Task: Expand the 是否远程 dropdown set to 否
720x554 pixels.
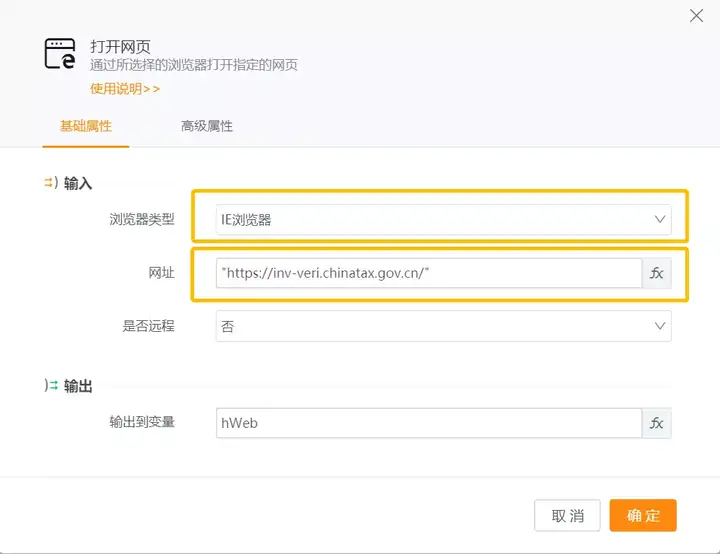Action: (444, 327)
